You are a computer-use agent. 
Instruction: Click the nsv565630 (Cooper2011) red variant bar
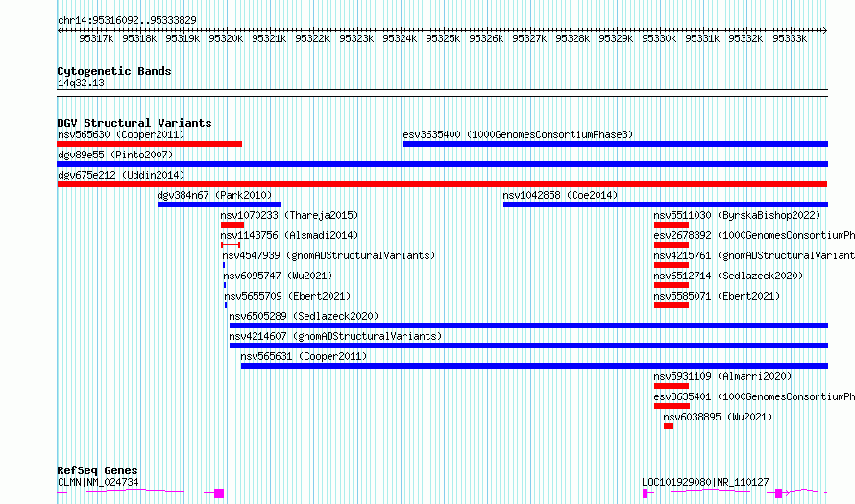coord(150,144)
